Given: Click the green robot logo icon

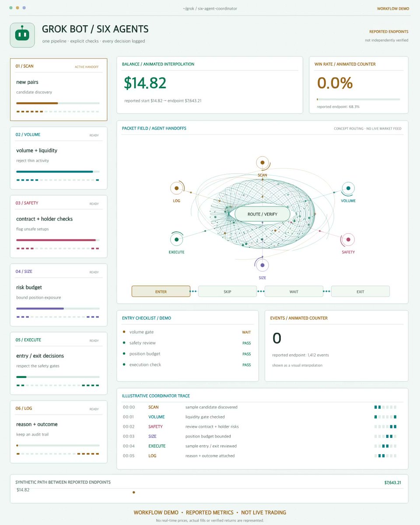Looking at the screenshot, I should (x=22, y=35).
